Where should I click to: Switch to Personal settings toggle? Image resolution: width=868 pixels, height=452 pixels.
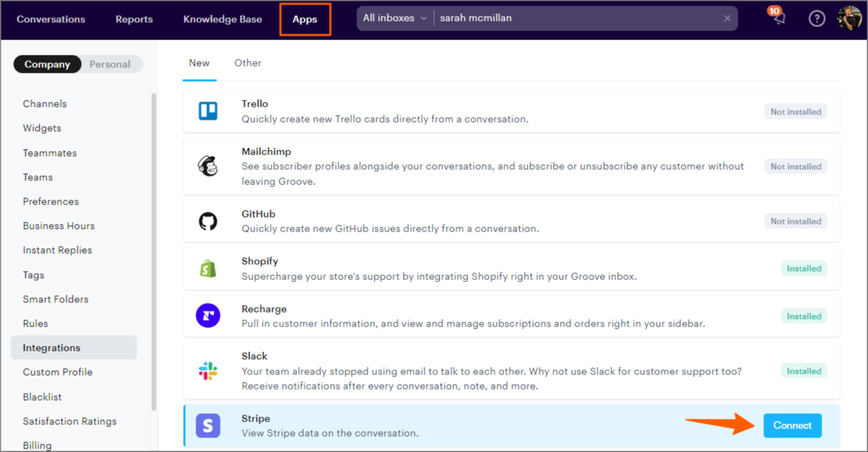point(110,64)
